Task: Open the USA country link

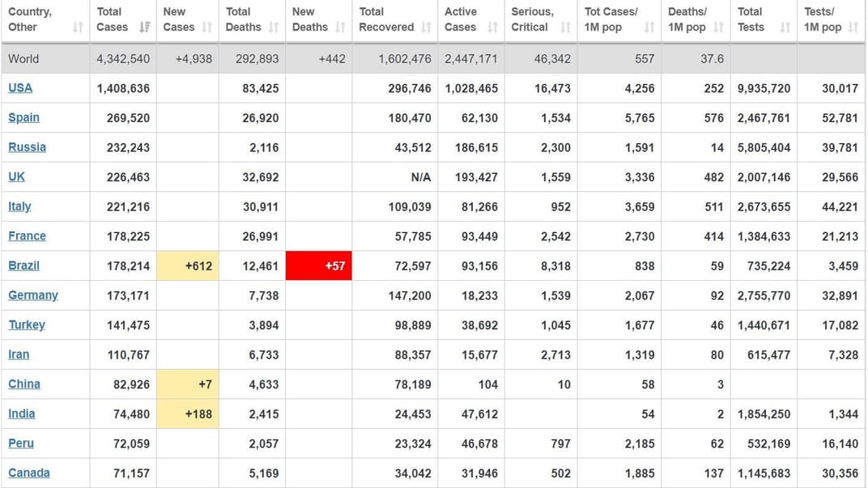Action: click(x=20, y=87)
